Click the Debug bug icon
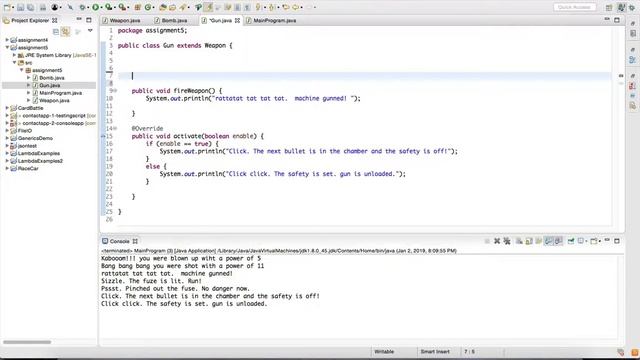This screenshot has height=360, width=640. coord(82,7)
